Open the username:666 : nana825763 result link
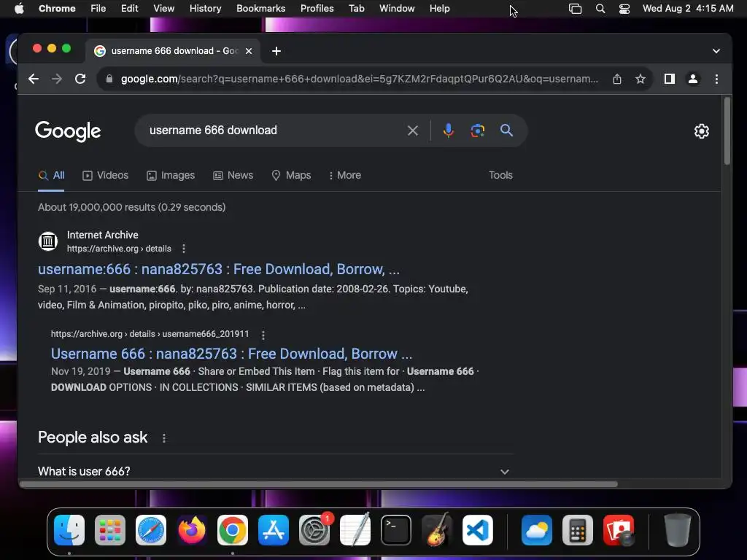747x560 pixels. tap(219, 270)
